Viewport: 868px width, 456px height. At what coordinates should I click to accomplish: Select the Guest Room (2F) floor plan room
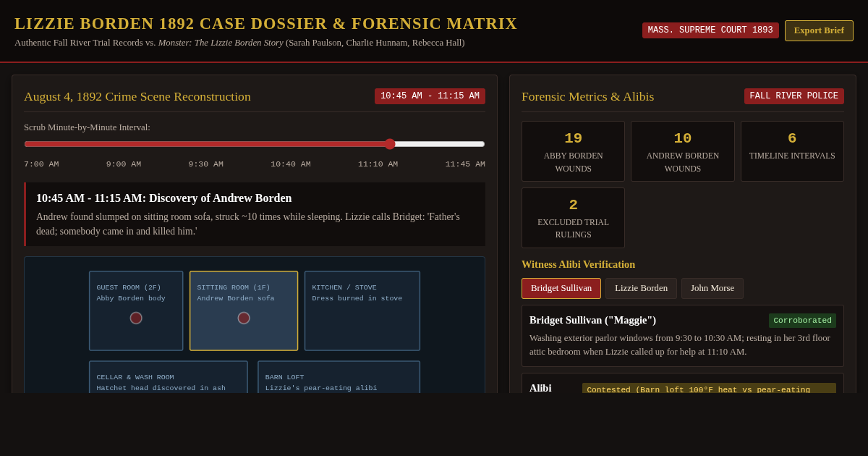point(136,311)
